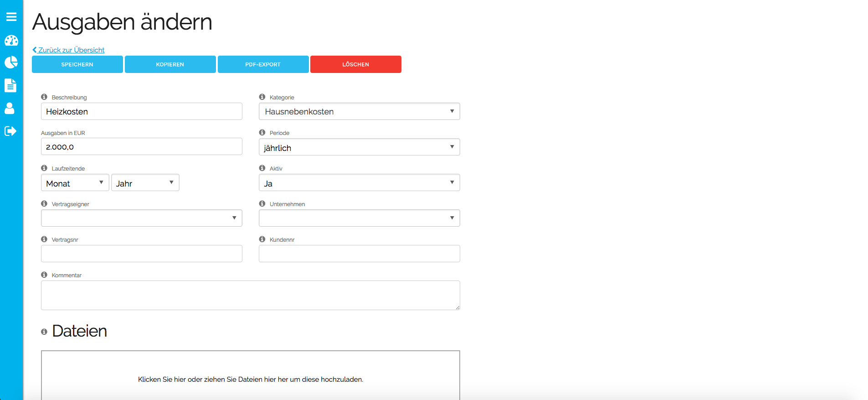Click the logout arrow icon
The height and width of the screenshot is (400, 868).
10,131
